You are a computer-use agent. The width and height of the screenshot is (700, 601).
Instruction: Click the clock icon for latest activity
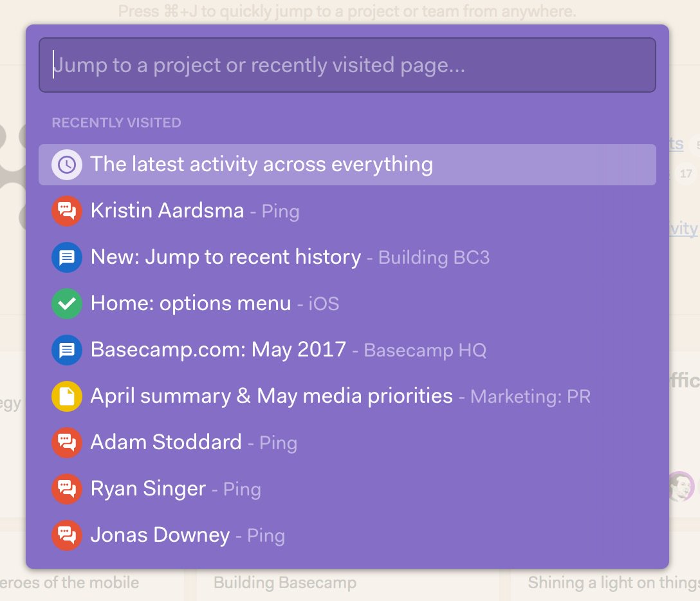click(67, 165)
